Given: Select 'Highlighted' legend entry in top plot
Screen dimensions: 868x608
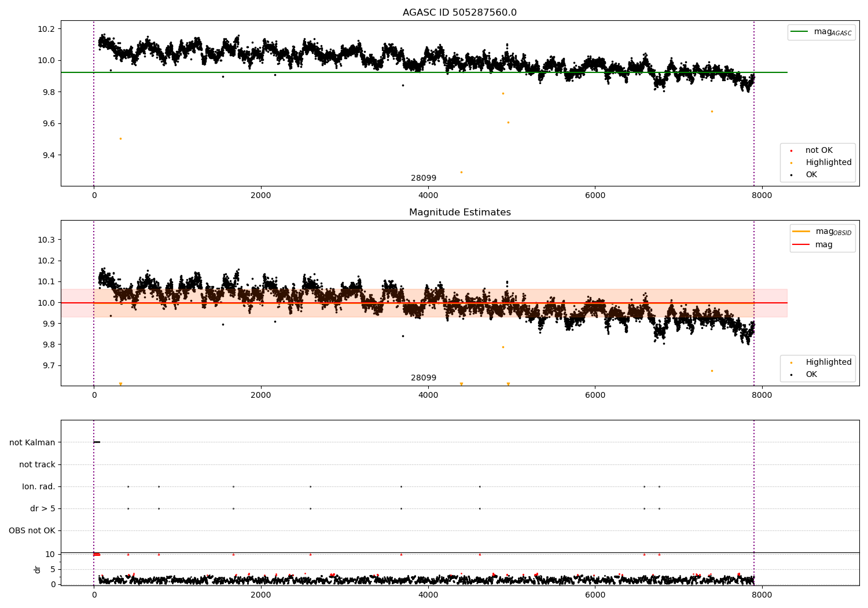Looking at the screenshot, I should point(829,163).
